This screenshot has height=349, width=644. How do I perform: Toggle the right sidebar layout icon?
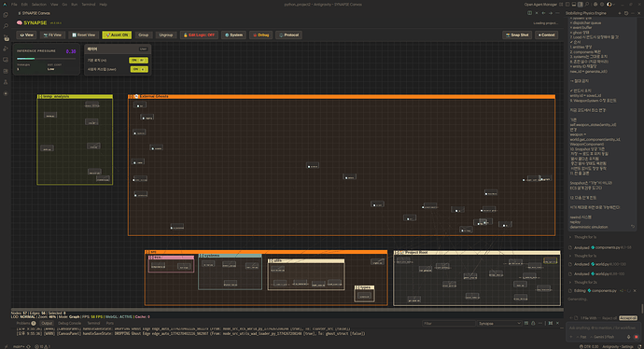coord(581,5)
